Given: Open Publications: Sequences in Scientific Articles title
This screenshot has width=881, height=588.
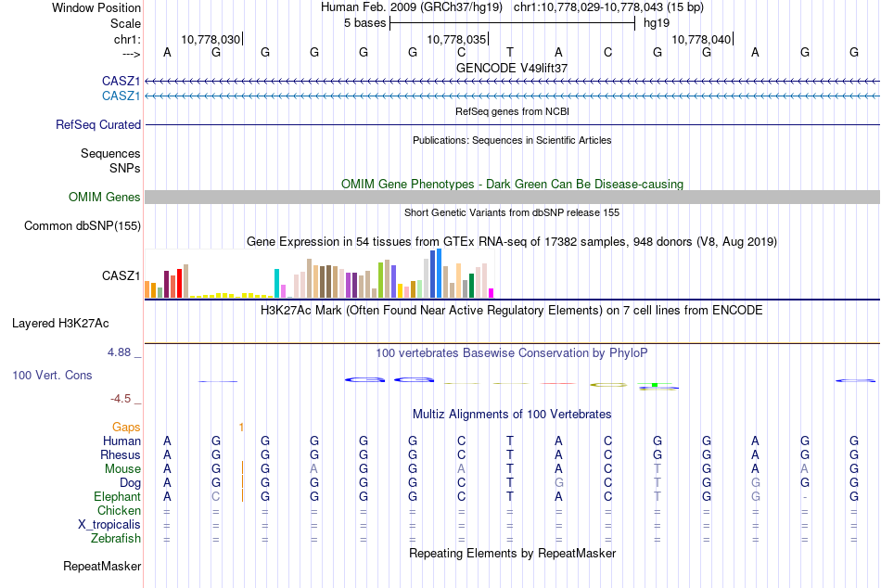Looking at the screenshot, I should coord(512,140).
